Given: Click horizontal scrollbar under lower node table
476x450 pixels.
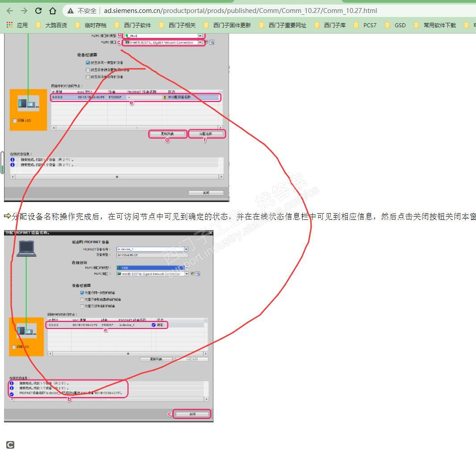Looking at the screenshot, I should [x=128, y=353].
